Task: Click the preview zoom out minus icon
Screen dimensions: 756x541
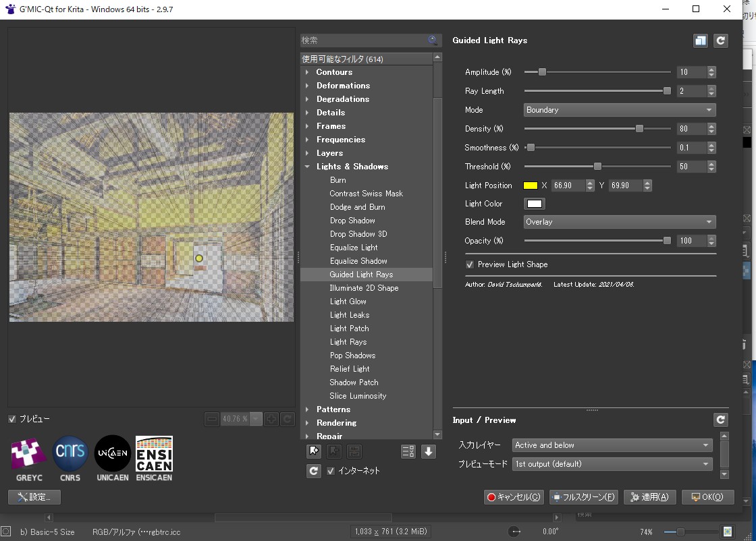Action: coord(212,419)
